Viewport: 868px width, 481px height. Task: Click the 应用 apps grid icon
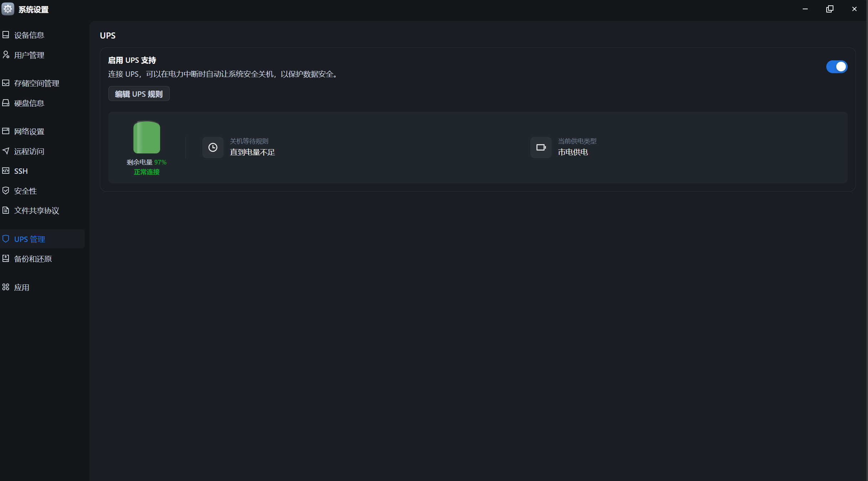point(6,287)
